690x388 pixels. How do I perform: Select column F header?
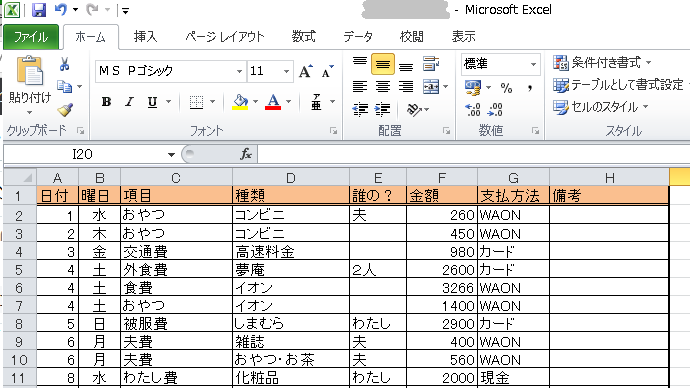pyautogui.click(x=442, y=178)
